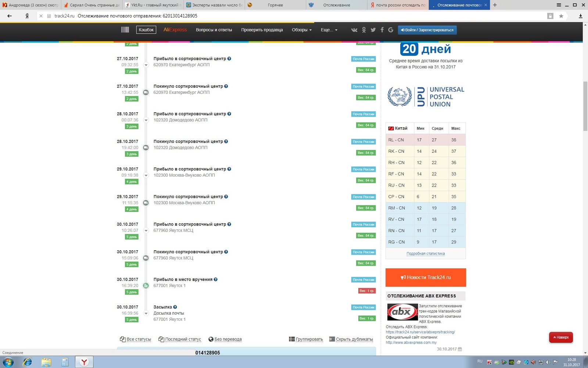Image resolution: width=588 pixels, height=368 pixels.
Task: Open 'Подробная статистика' link
Action: (426, 254)
